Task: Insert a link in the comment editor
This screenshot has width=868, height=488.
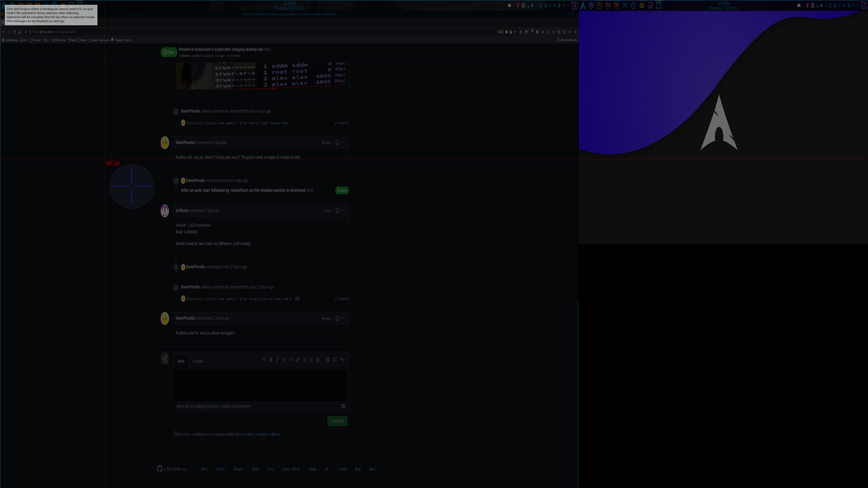Action: [298, 360]
